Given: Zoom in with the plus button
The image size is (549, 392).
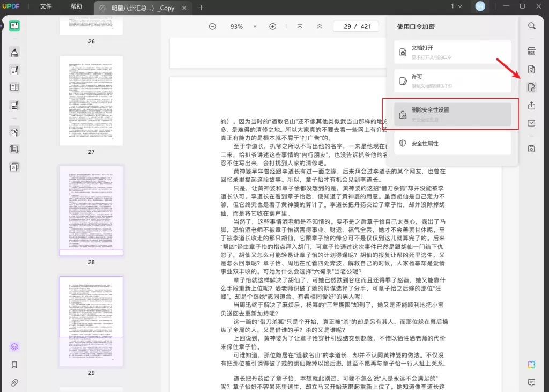Looking at the screenshot, I should [273, 27].
